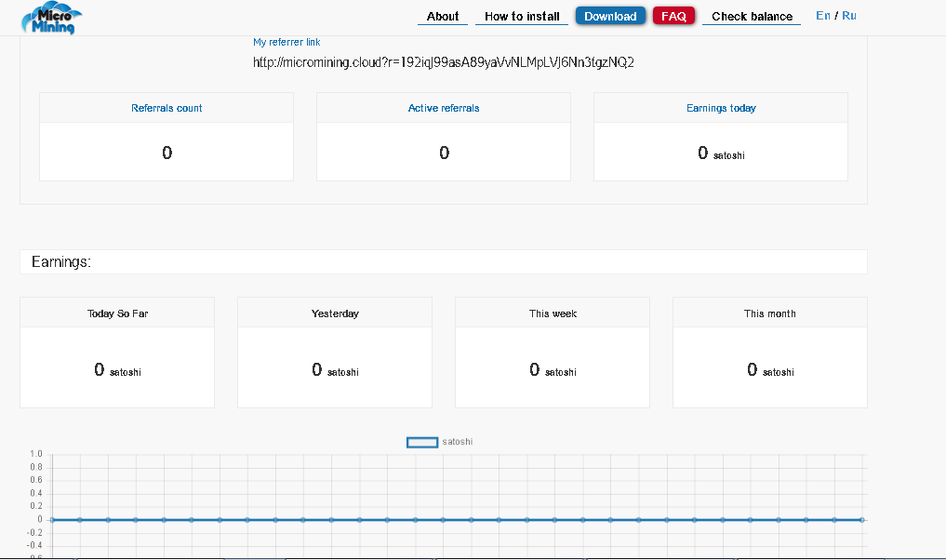Click the satoshi legend label
The width and height of the screenshot is (946, 560).
point(458,442)
